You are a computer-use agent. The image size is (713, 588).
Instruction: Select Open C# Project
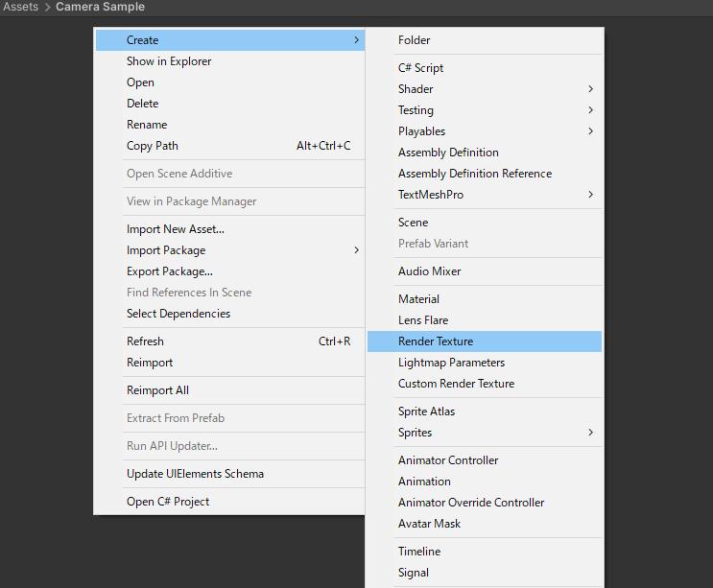click(x=230, y=502)
